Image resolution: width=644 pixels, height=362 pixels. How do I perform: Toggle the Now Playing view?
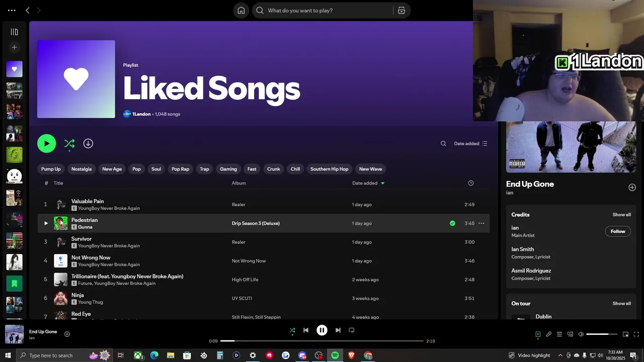[x=538, y=334]
